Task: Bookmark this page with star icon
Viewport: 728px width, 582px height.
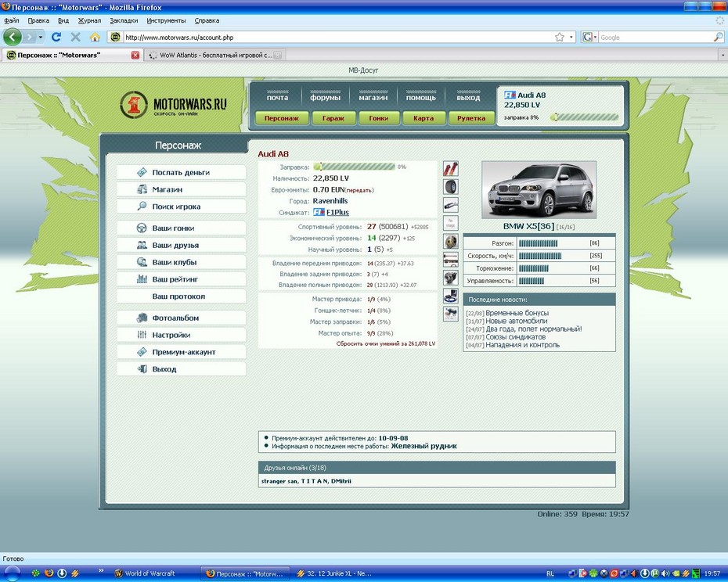Action: [x=560, y=37]
